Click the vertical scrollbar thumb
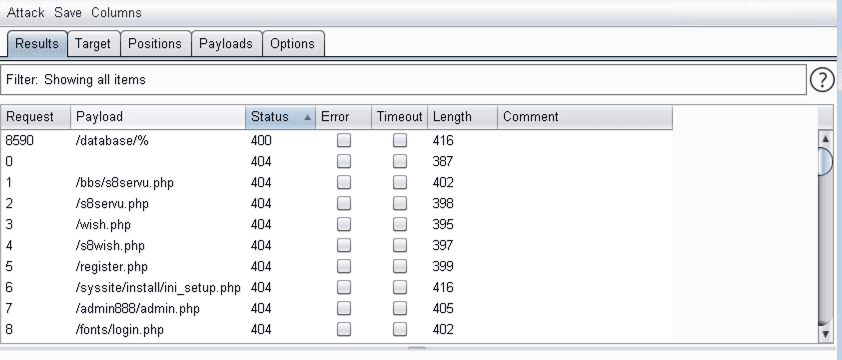Viewport: 842px width, 360px height. [x=825, y=161]
